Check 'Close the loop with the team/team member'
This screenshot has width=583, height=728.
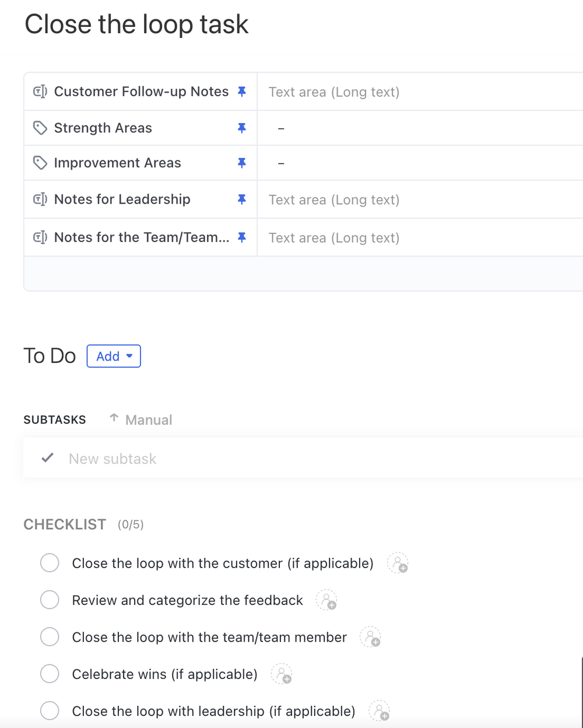[50, 636]
